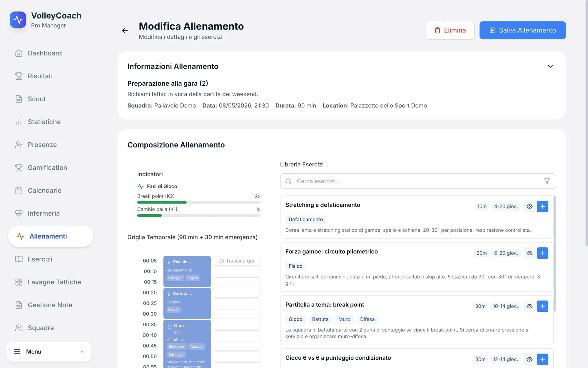Image resolution: width=588 pixels, height=368 pixels.
Task: Add Partitella a tema break point exercise
Action: (x=542, y=306)
